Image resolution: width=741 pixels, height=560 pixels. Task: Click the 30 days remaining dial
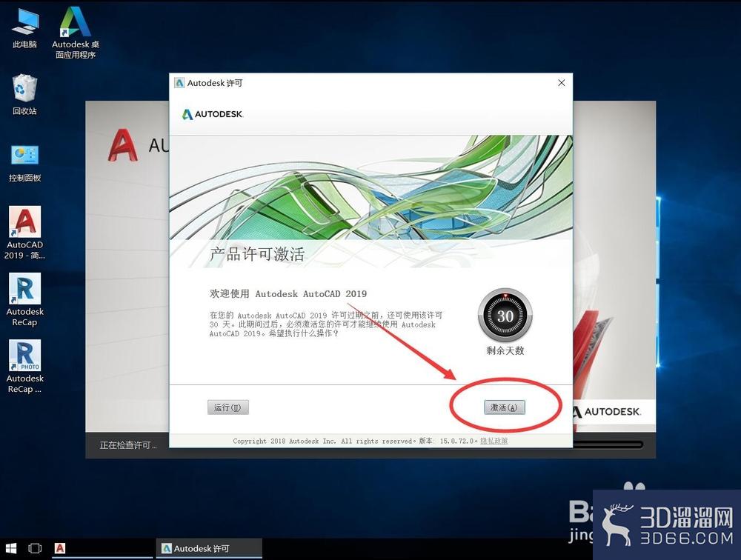point(505,316)
